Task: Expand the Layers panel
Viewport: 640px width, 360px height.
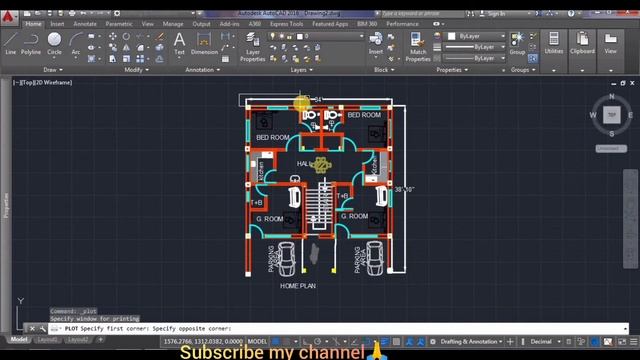Action: point(302,70)
